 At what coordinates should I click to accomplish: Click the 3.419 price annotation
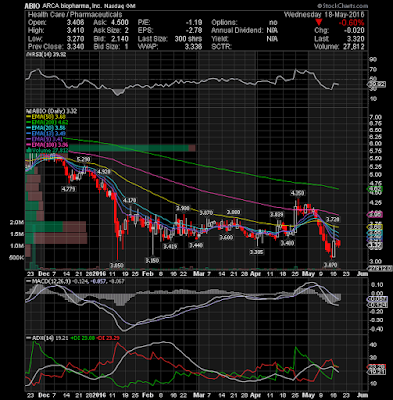coord(170,246)
